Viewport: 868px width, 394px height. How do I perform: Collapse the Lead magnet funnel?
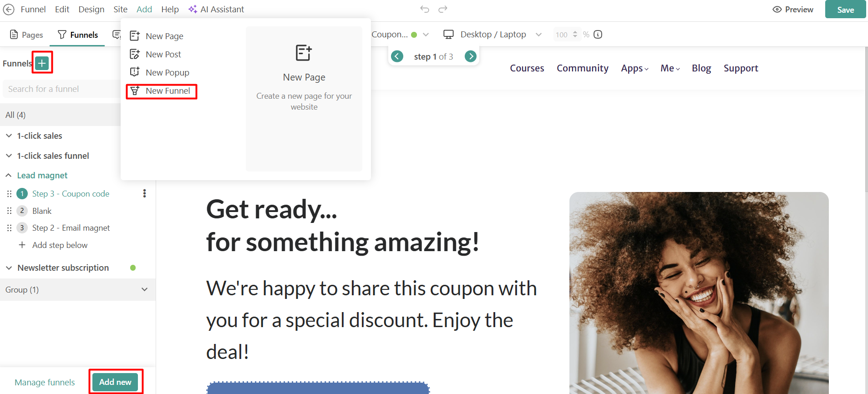click(x=9, y=175)
